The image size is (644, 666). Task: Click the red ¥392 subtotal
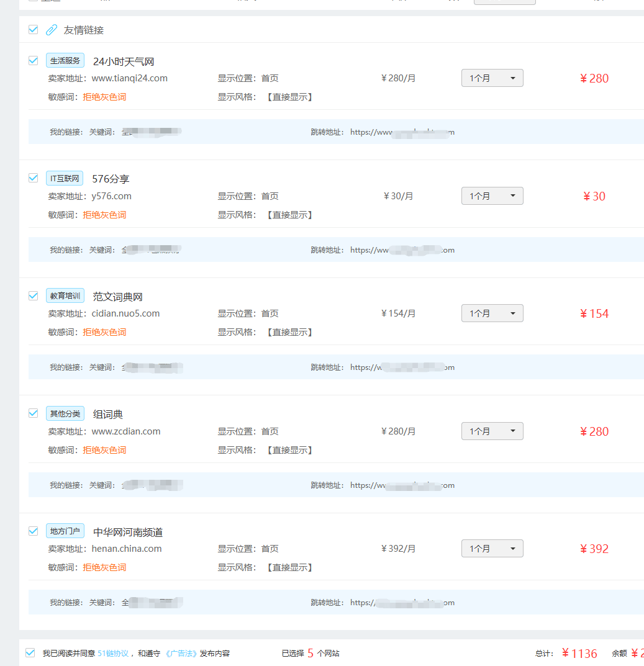[594, 549]
